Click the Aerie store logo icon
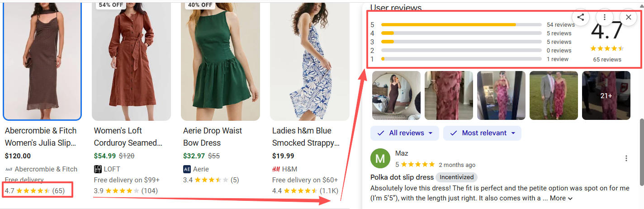This screenshot has width=644, height=209. tap(187, 169)
